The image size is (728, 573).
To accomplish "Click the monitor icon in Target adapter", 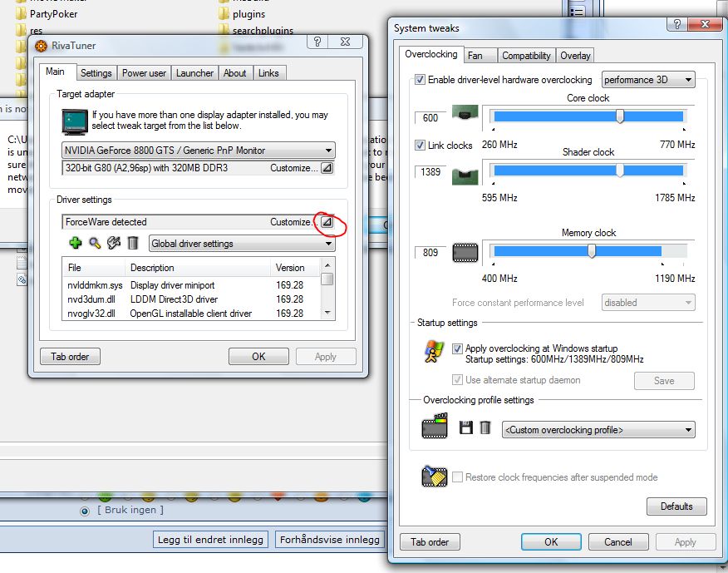I will (74, 121).
